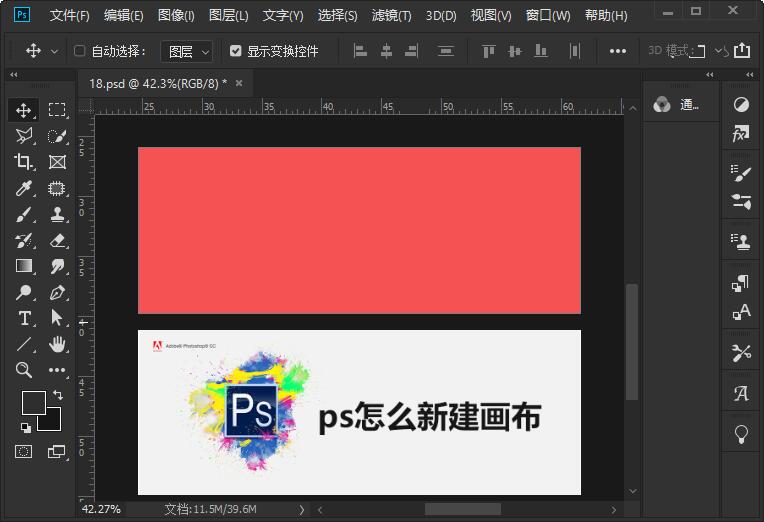
Task: Select the Gradient tool
Action: pos(24,266)
